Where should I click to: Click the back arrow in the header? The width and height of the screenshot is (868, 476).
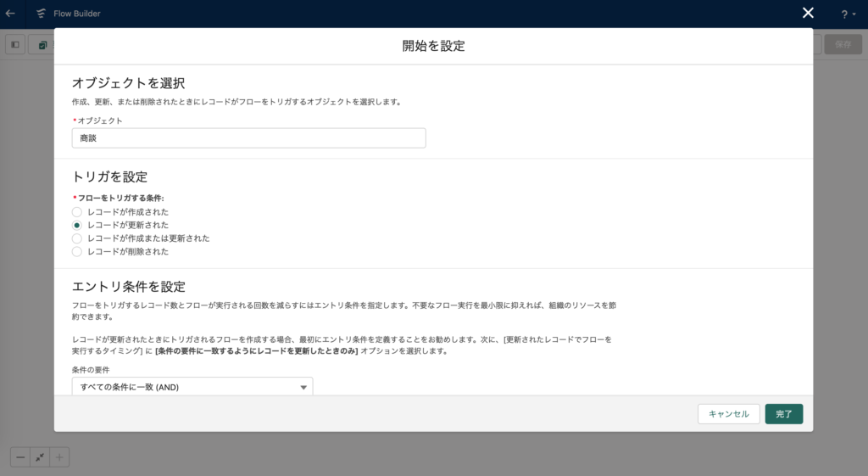pos(10,14)
